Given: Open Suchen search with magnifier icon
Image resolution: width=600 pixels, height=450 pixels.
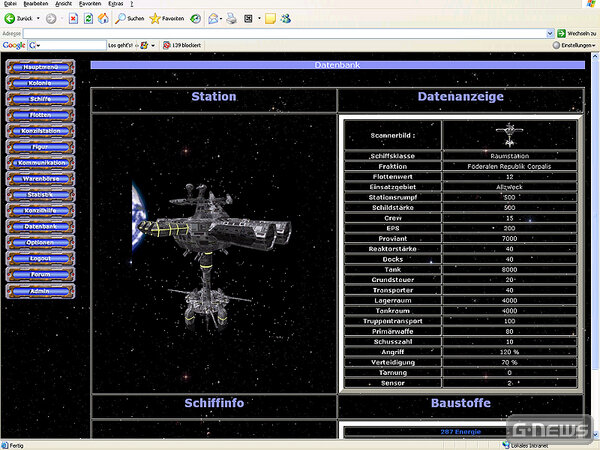Looking at the screenshot, I should (130, 18).
